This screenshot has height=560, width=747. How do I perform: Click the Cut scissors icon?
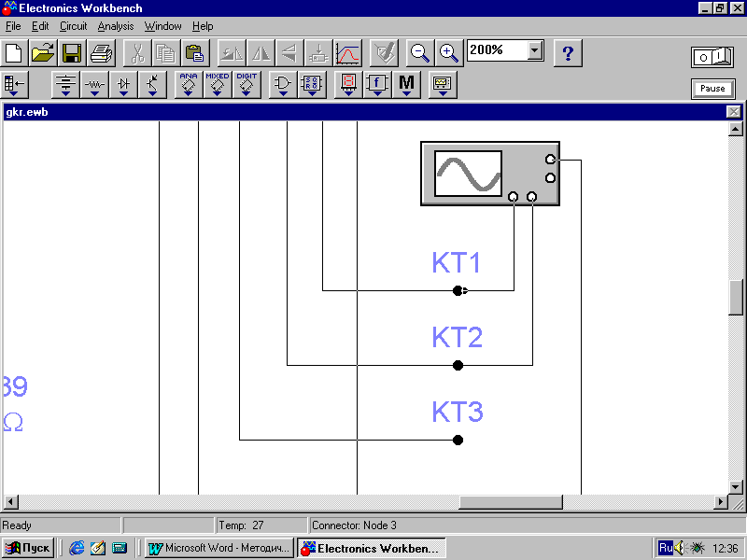137,53
